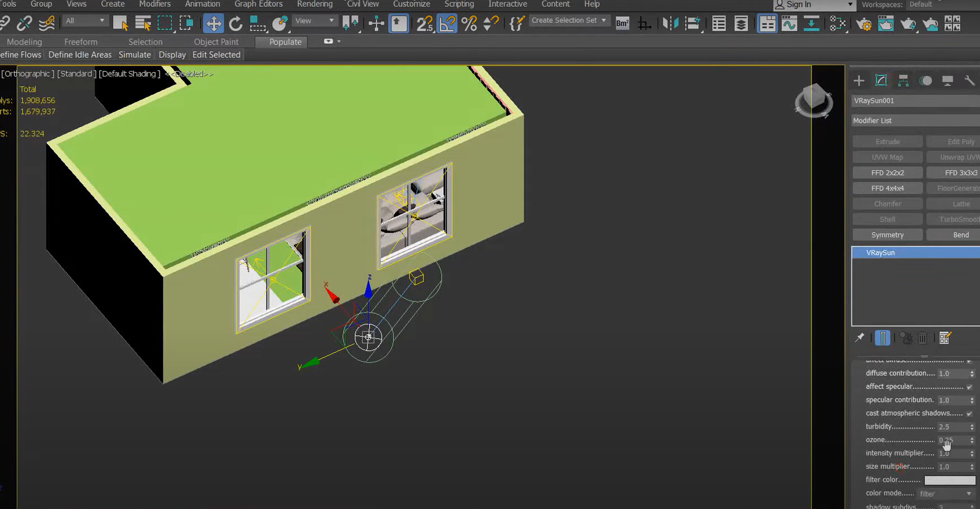This screenshot has height=509, width=980.
Task: Open the View reference coordinate dropdown
Action: pos(315,21)
